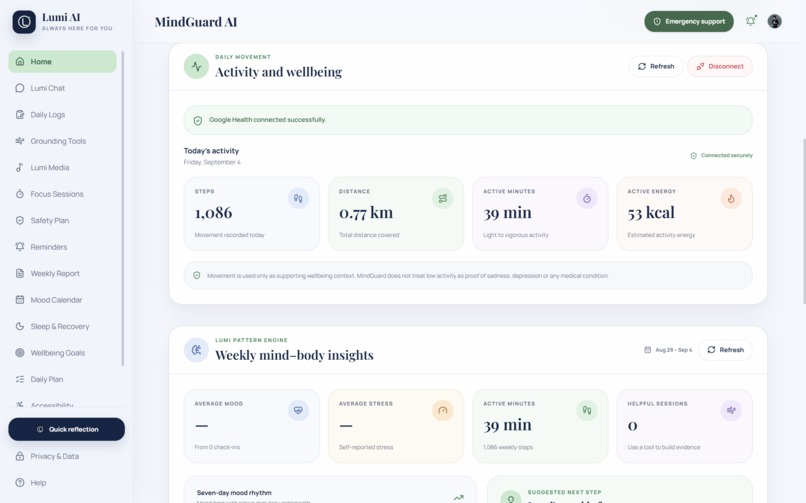Click the Average Mood heart icon
Viewport: 806px width, 503px height.
point(298,411)
